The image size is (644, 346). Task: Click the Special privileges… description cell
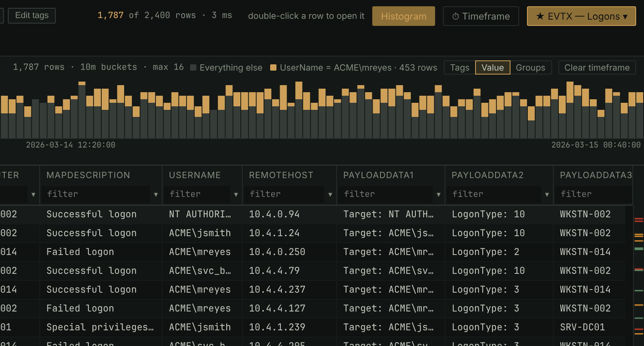click(x=100, y=328)
